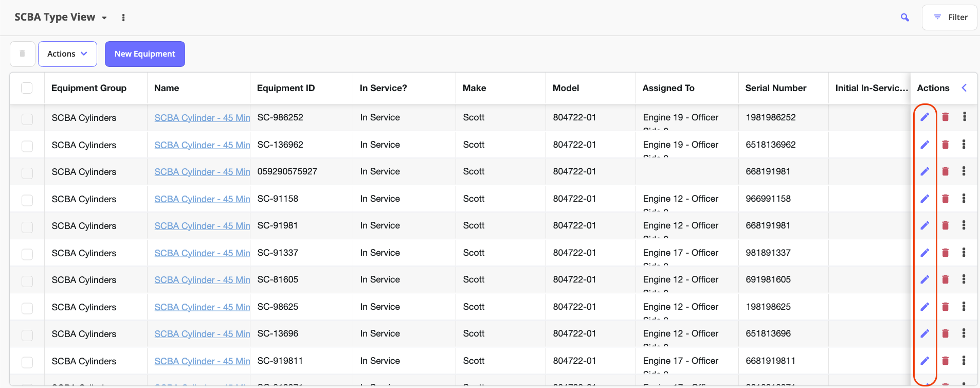This screenshot has height=388, width=980.
Task: Edit the row with Equipment ID SC-919811
Action: click(x=924, y=361)
